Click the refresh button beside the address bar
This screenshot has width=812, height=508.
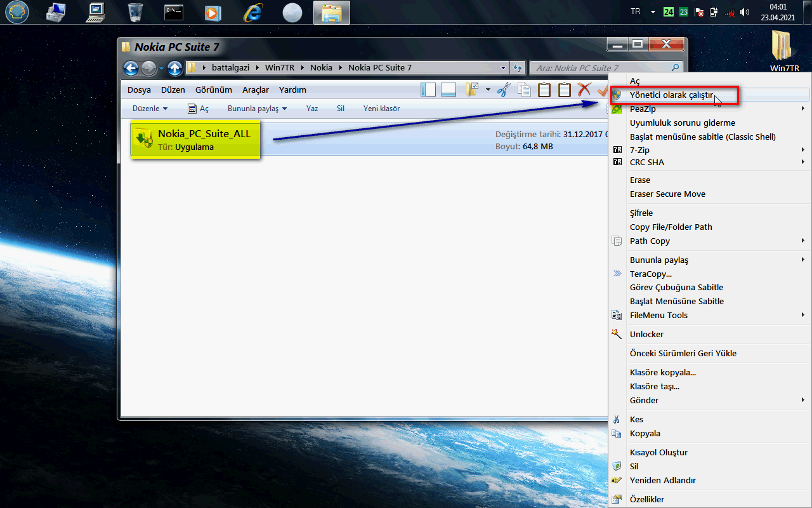518,68
